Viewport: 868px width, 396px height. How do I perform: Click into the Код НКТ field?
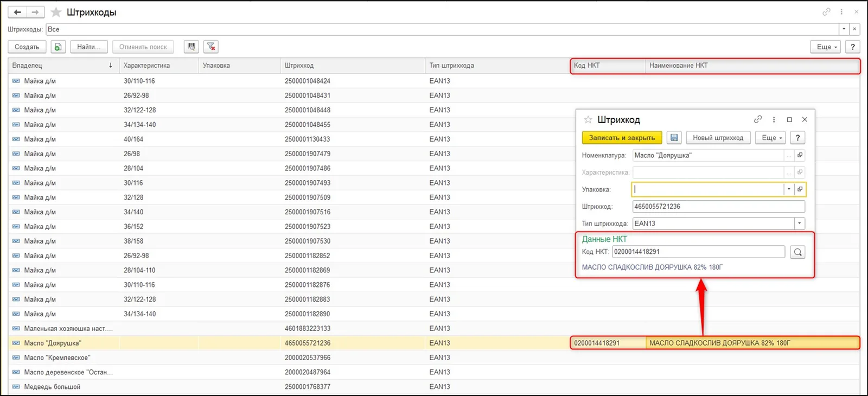(x=698, y=252)
